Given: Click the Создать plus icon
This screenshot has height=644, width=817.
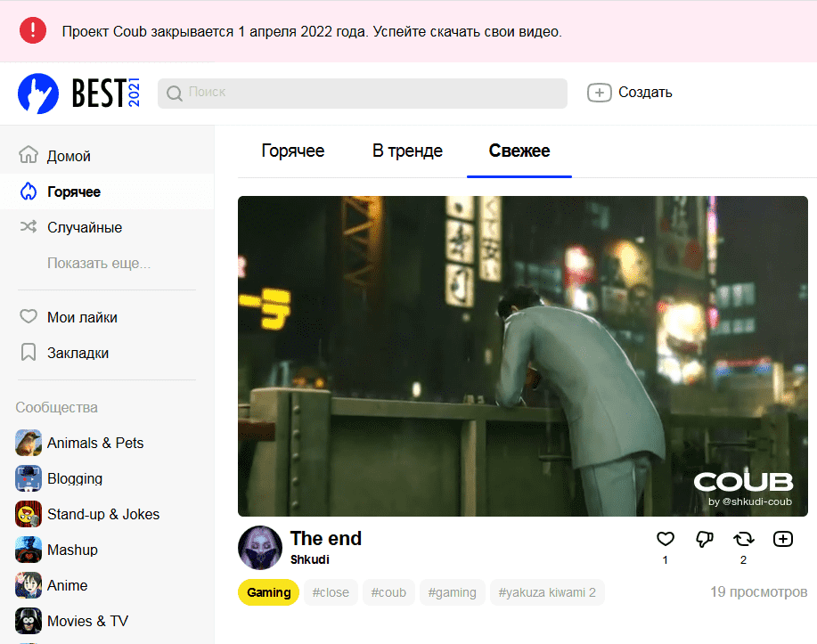Looking at the screenshot, I should 600,93.
